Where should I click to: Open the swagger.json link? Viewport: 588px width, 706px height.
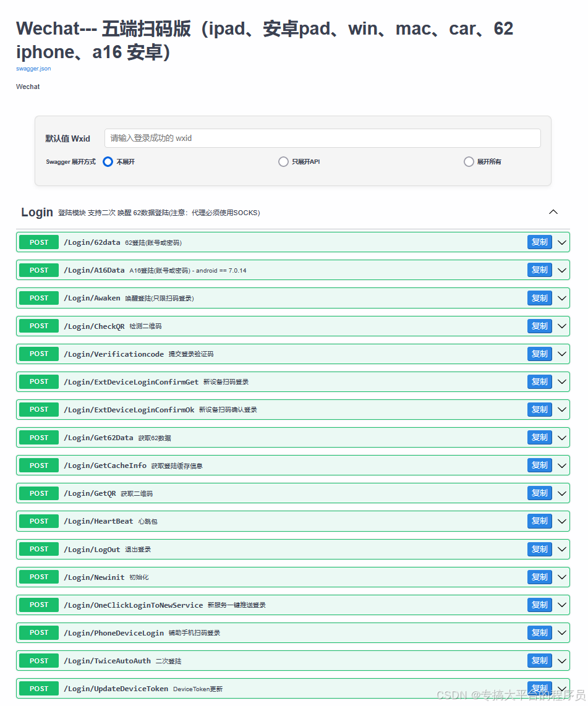(x=33, y=69)
